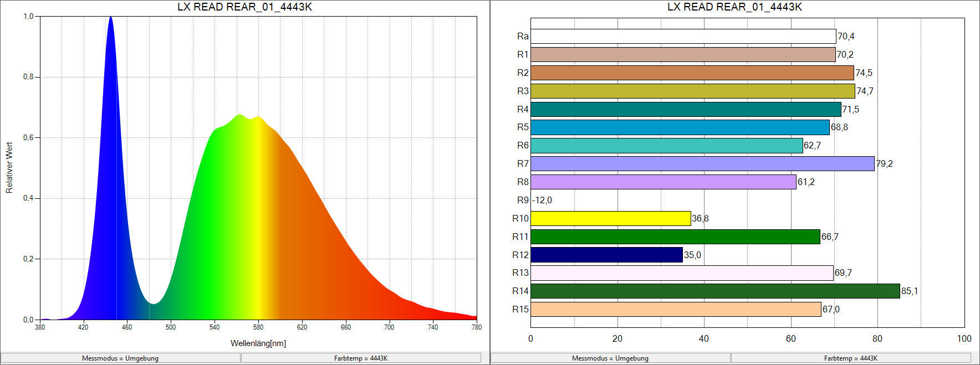This screenshot has width=980, height=365.
Task: Select the R3 olive yellow bar
Action: click(693, 91)
